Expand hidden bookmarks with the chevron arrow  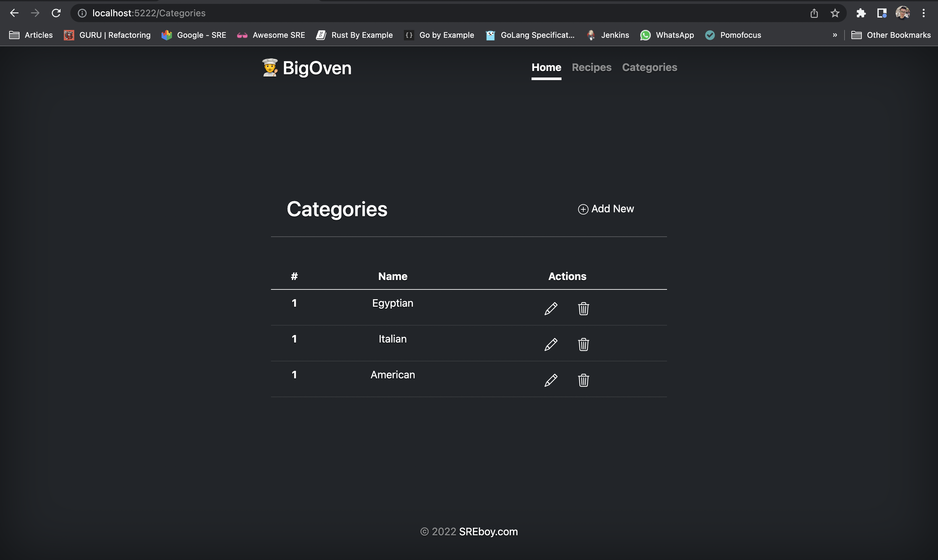tap(834, 35)
